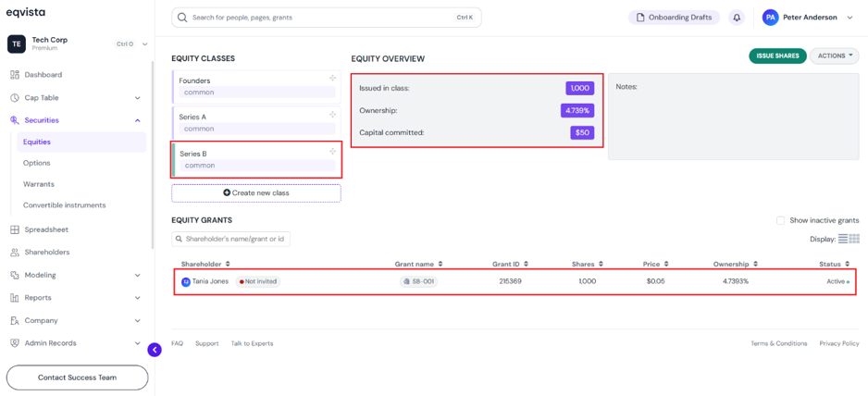The height and width of the screenshot is (396, 868).
Task: Focus shareholder name or grant search field
Action: [x=230, y=240]
